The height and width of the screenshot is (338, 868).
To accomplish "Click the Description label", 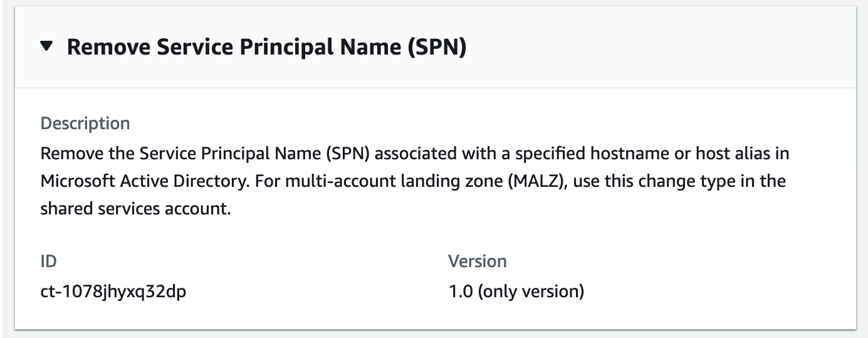I will coord(85,123).
